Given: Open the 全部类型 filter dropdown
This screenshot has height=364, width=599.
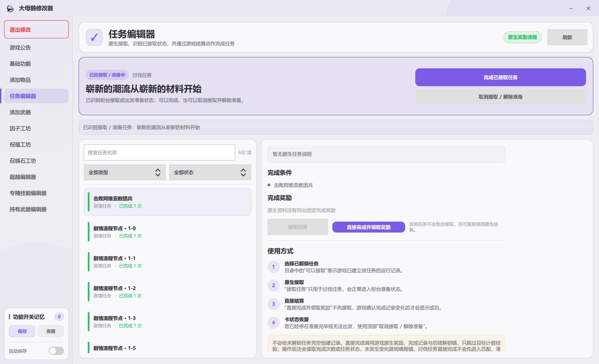Looking at the screenshot, I should click(x=125, y=172).
